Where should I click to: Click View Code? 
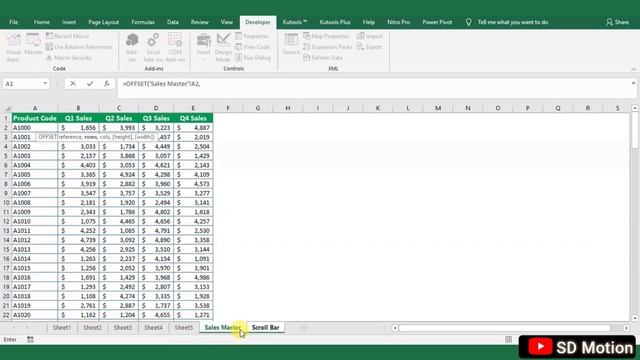253,47
